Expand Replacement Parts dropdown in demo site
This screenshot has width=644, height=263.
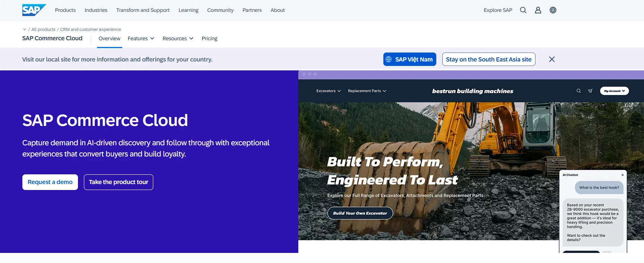click(x=367, y=91)
